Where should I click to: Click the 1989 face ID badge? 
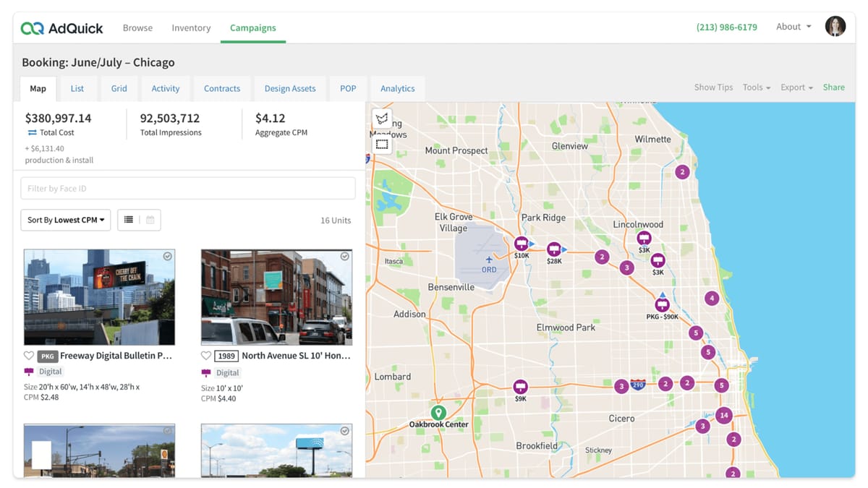tap(226, 356)
